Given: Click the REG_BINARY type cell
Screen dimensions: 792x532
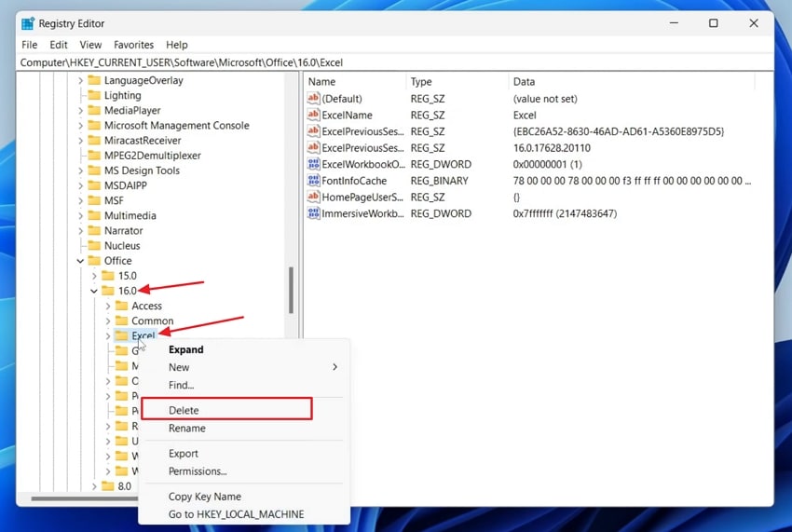Looking at the screenshot, I should point(439,181).
